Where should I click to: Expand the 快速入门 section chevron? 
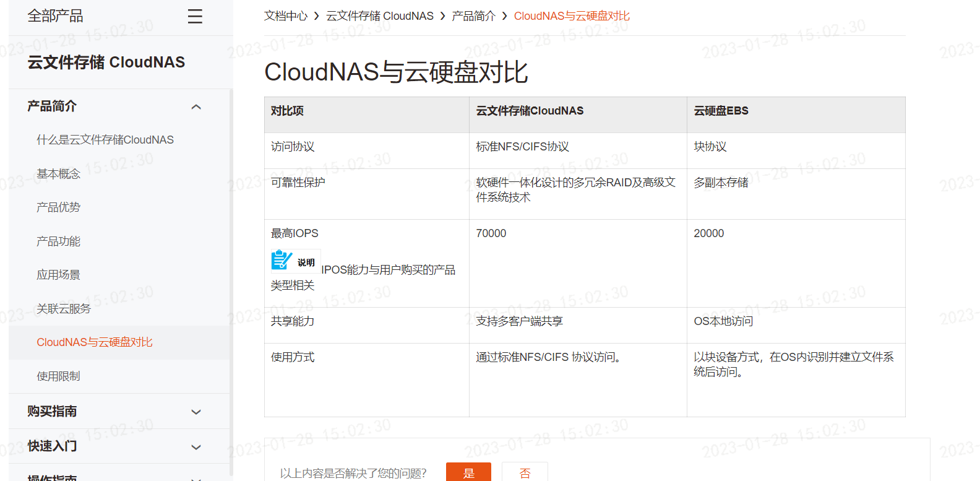(x=196, y=448)
